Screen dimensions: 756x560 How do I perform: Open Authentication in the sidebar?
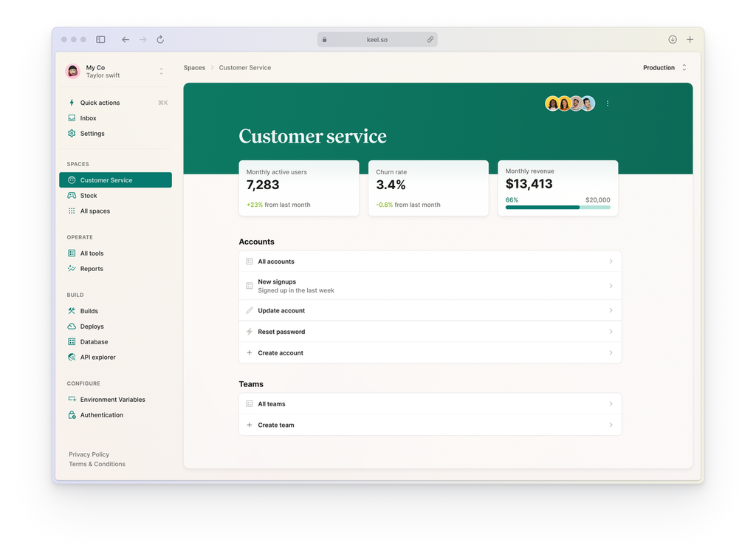coord(116,414)
